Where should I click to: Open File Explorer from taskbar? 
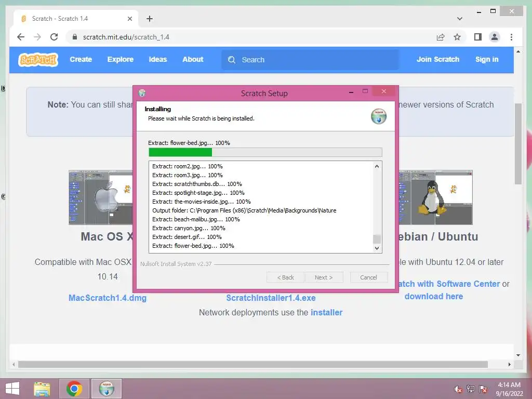pyautogui.click(x=42, y=389)
